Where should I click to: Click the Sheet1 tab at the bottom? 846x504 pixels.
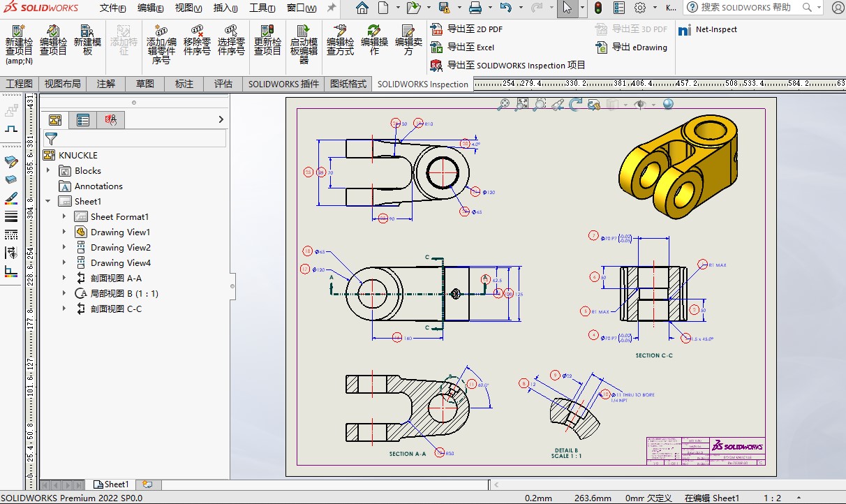[x=112, y=484]
